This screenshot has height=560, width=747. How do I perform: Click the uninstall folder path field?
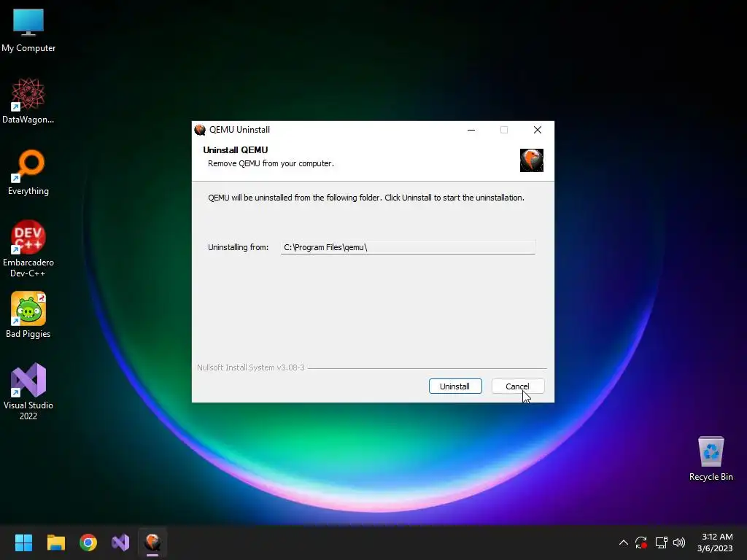click(x=408, y=247)
